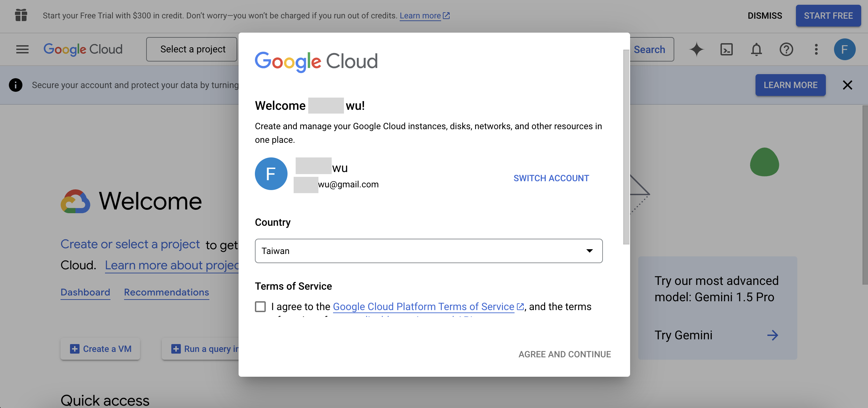Open the Select a project picker
The image size is (868, 408).
(x=192, y=49)
